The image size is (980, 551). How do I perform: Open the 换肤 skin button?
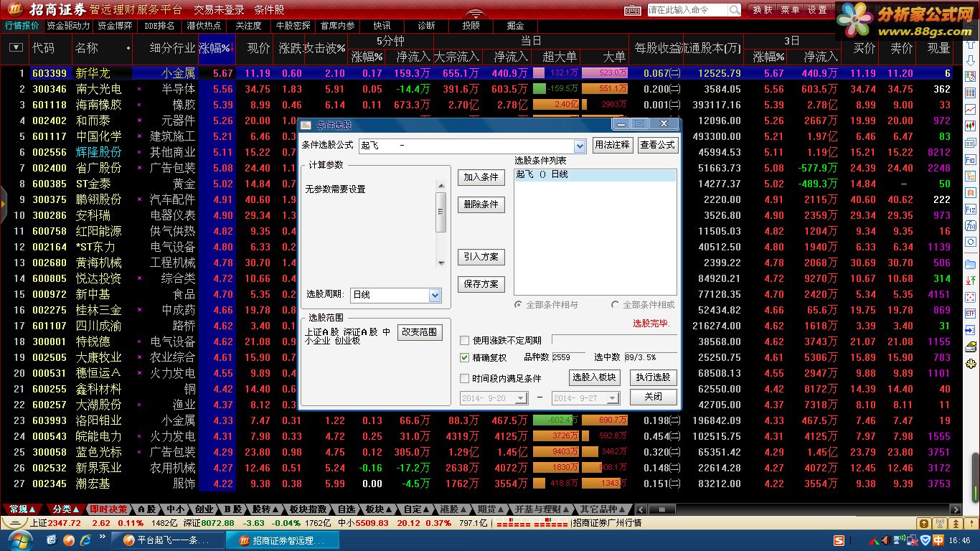[x=763, y=10]
